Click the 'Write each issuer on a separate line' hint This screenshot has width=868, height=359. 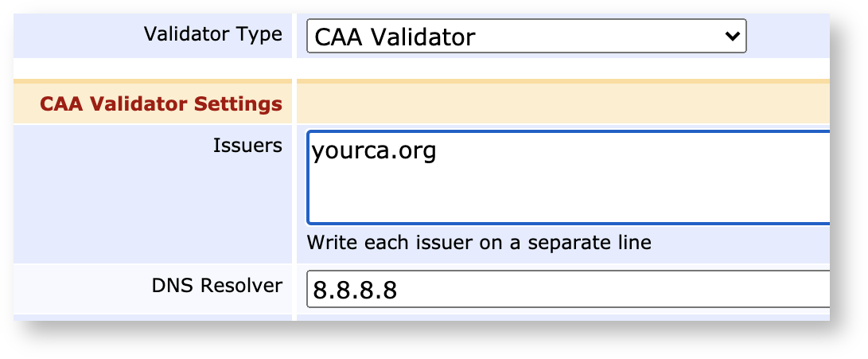click(x=479, y=242)
